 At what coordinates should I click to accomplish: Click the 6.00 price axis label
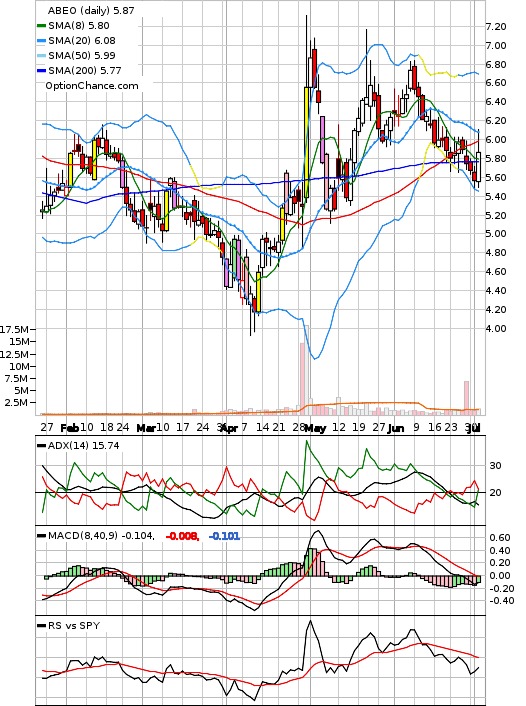495,140
